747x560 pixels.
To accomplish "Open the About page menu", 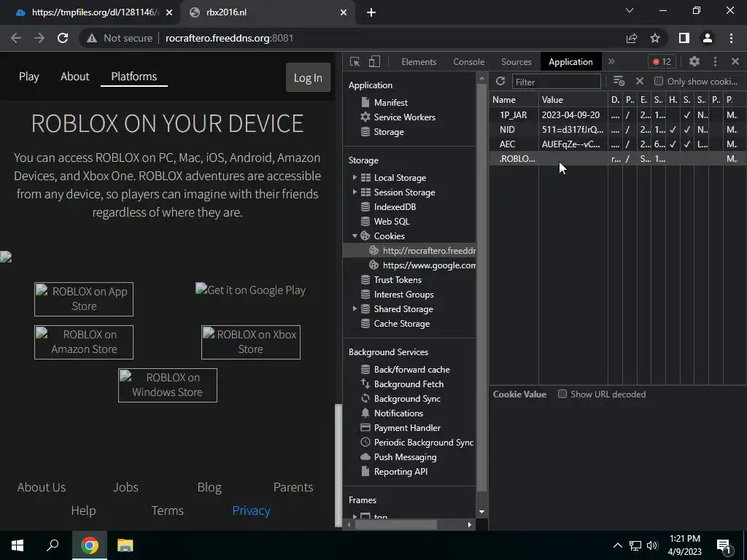I will pyautogui.click(x=75, y=76).
